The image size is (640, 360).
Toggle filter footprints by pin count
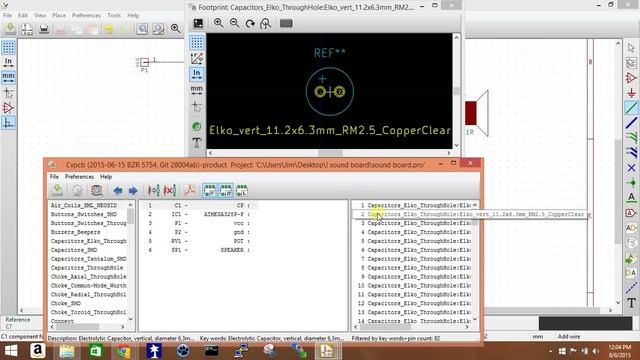pyautogui.click(x=226, y=190)
